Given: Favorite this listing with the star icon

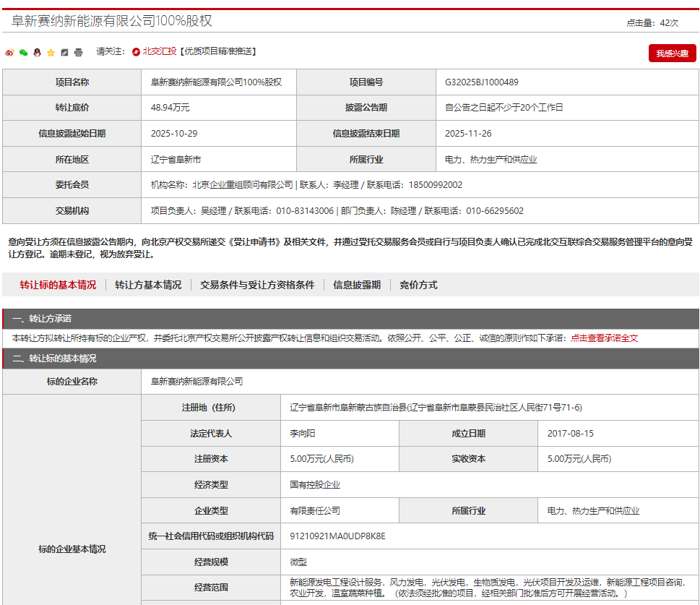Looking at the screenshot, I should pyautogui.click(x=51, y=52).
